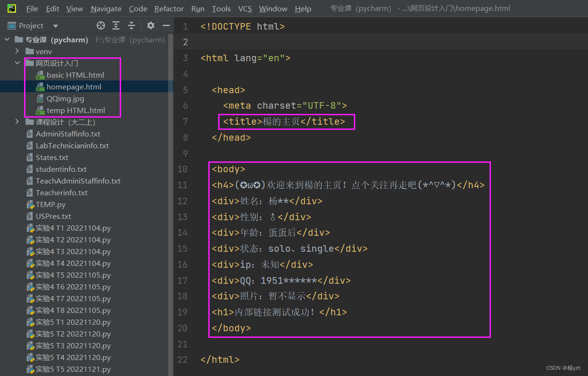Open Project panel settings gear icon

pyautogui.click(x=150, y=26)
